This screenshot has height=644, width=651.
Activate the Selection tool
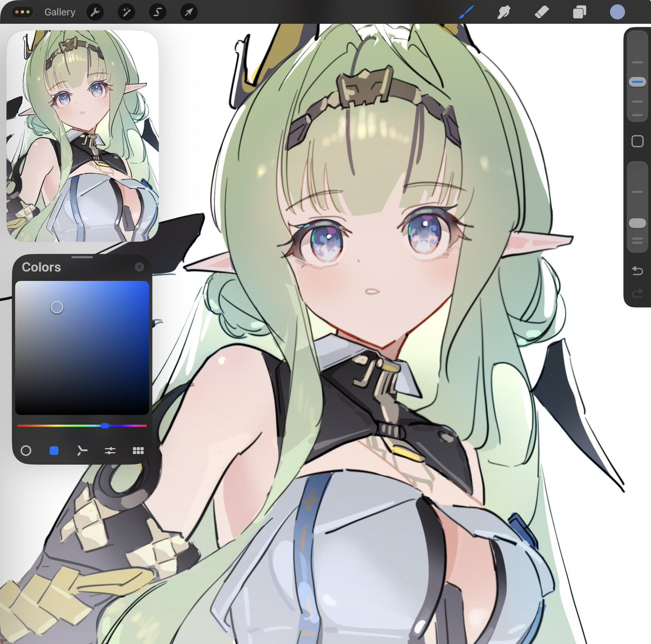coord(157,12)
